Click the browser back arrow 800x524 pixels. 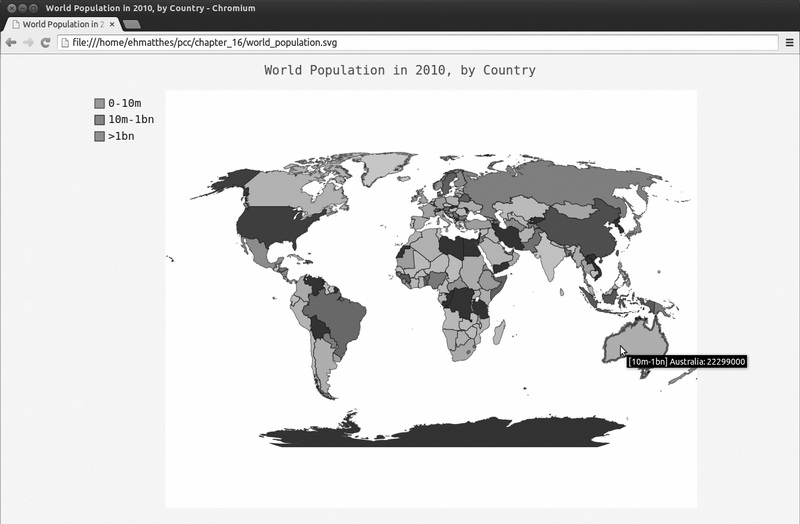11,43
